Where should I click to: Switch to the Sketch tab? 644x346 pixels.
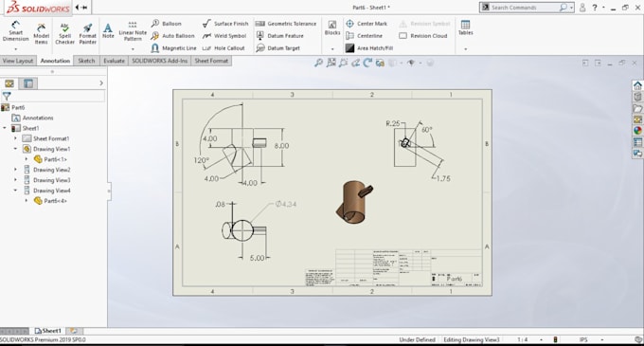click(x=86, y=61)
